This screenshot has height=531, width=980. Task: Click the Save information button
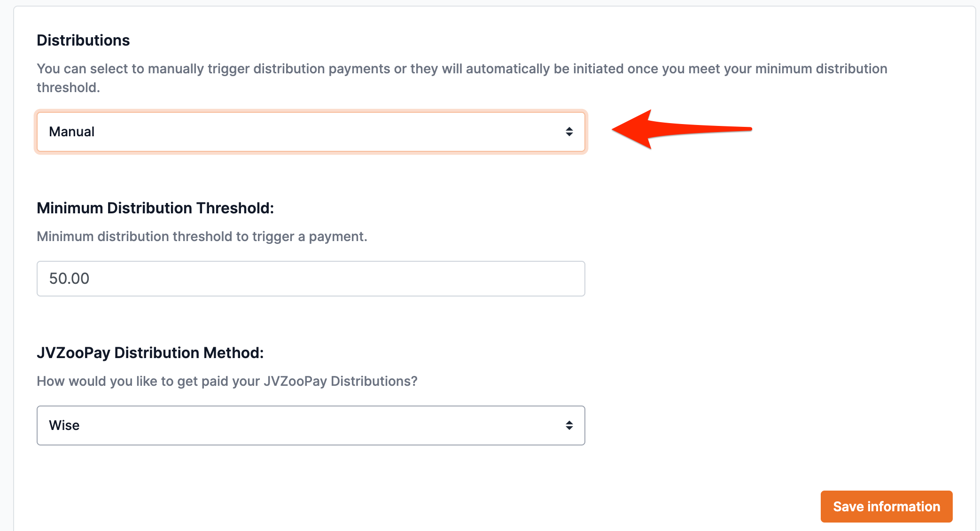[886, 507]
